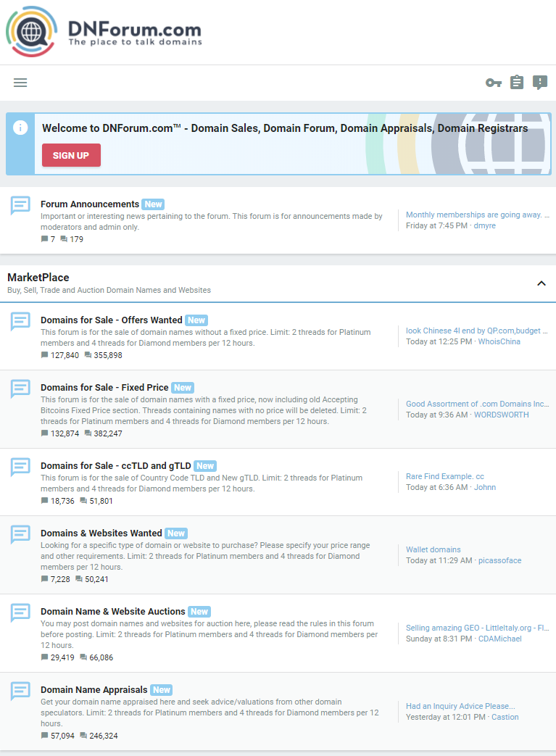Open the MarketPlace category heading
This screenshot has width=556, height=756.
click(x=38, y=278)
